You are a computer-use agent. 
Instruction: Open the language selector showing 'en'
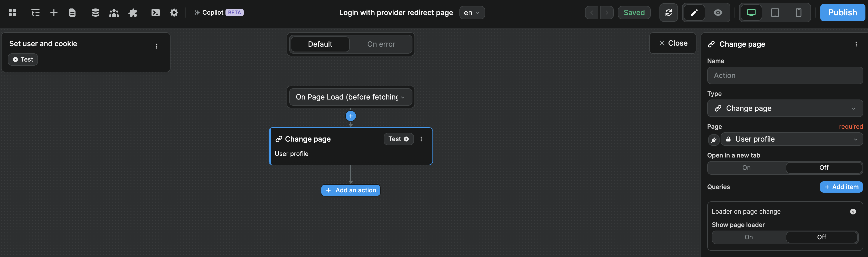[472, 13]
